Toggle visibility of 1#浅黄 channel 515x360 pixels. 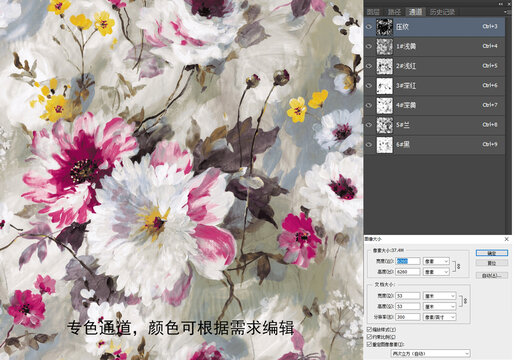369,46
